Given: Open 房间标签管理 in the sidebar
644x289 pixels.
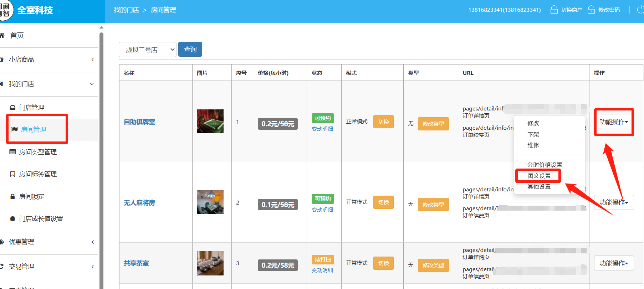Looking at the screenshot, I should (38, 174).
